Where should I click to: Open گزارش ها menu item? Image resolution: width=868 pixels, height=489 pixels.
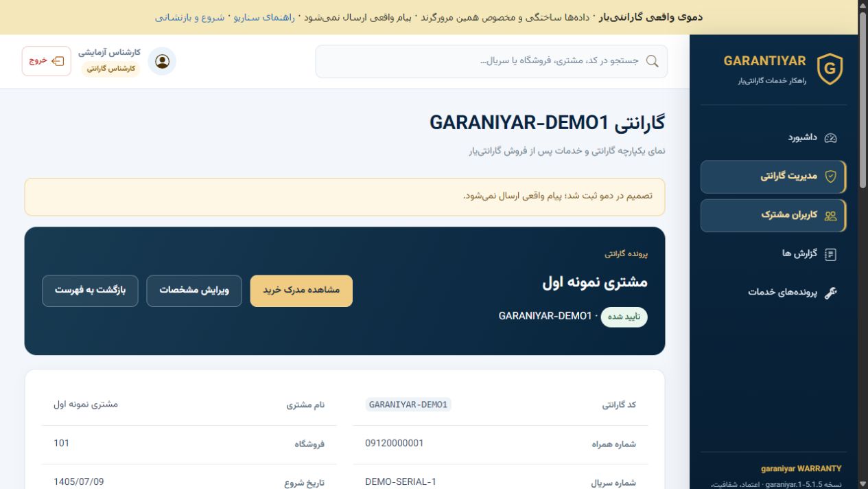(773, 254)
